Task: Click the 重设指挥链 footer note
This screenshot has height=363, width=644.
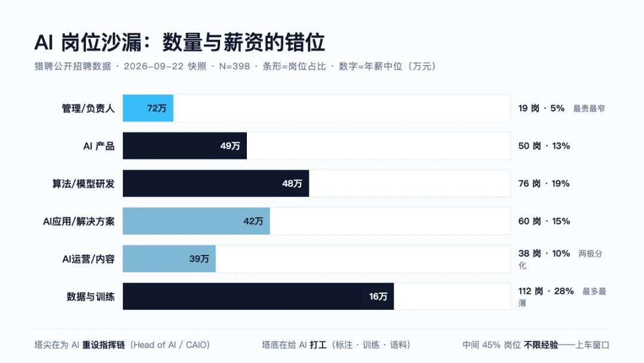Action: (x=104, y=345)
